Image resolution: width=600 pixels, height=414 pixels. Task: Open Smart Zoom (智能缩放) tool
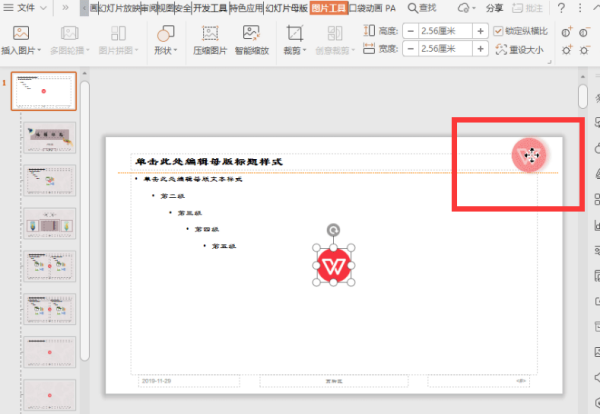tap(251, 33)
